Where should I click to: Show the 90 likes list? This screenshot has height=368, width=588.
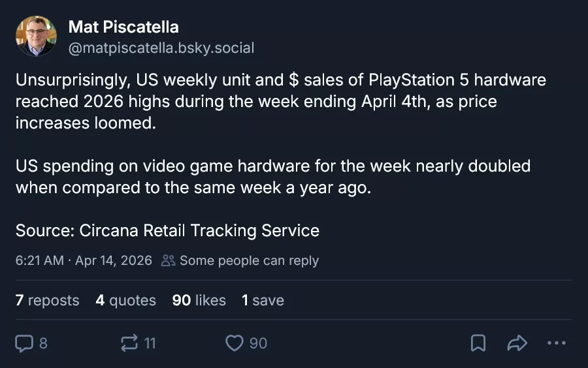pyautogui.click(x=199, y=301)
